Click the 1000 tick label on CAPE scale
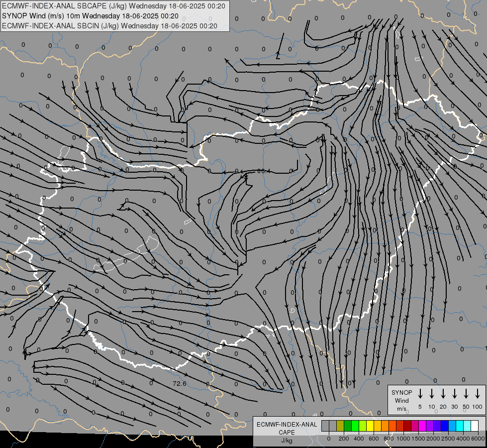The height and width of the screenshot is (448, 487). [x=403, y=439]
